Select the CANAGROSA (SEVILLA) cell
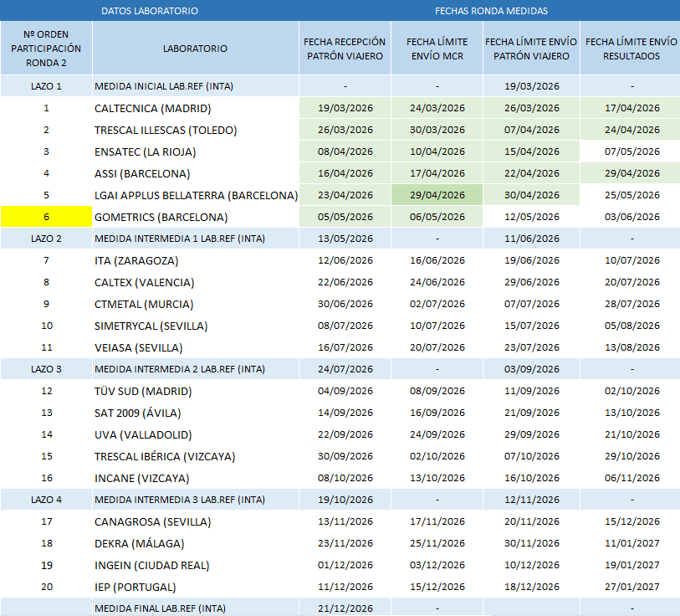Viewport: 680px width, 616px height. [x=195, y=521]
